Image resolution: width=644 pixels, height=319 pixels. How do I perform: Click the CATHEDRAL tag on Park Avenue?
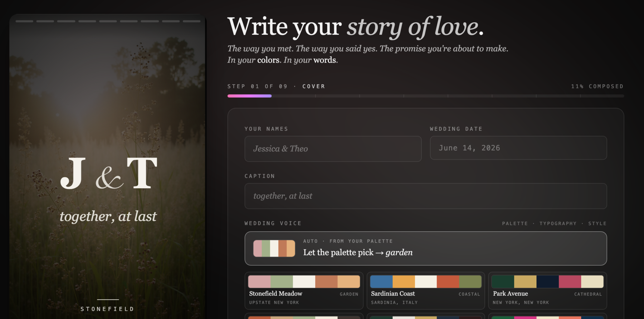pos(588,294)
